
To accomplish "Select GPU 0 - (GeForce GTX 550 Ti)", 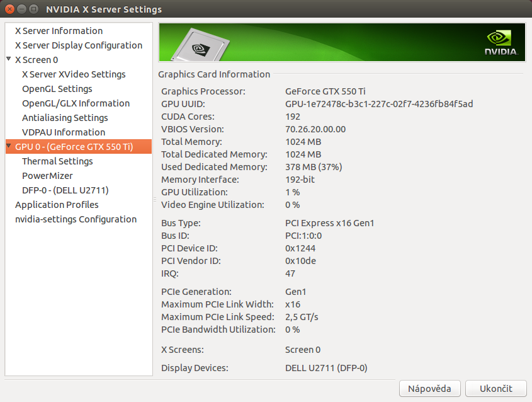I will (x=79, y=147).
